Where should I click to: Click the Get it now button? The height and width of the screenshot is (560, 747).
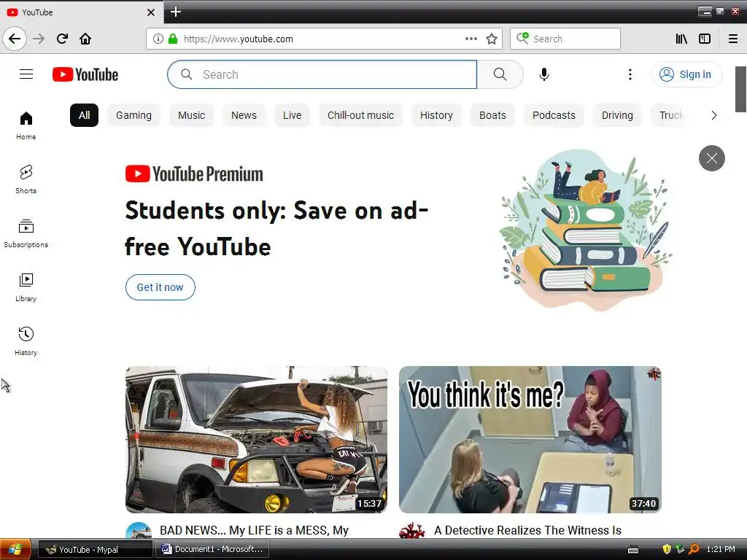pos(160,287)
